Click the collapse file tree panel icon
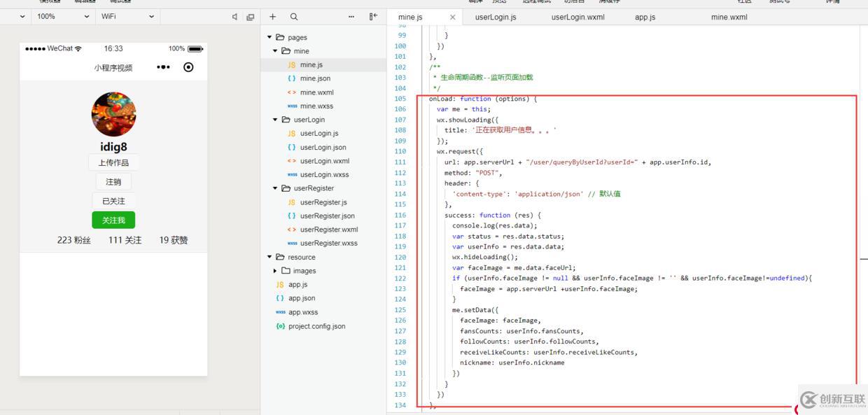This screenshot has width=868, height=415. tap(374, 17)
